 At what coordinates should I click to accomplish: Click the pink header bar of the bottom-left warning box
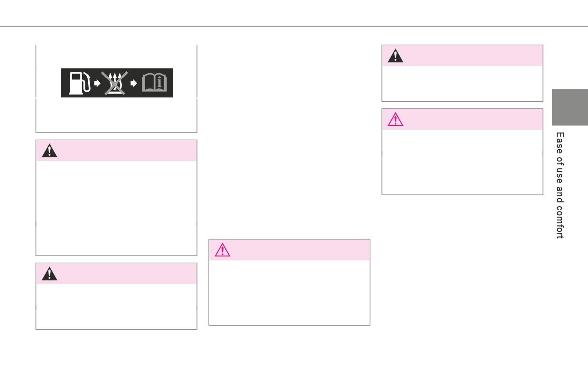point(116,274)
